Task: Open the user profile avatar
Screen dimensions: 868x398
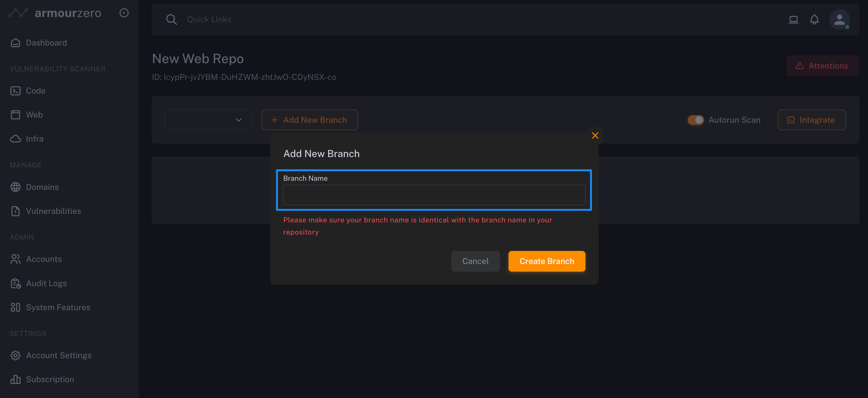Action: 839,19
